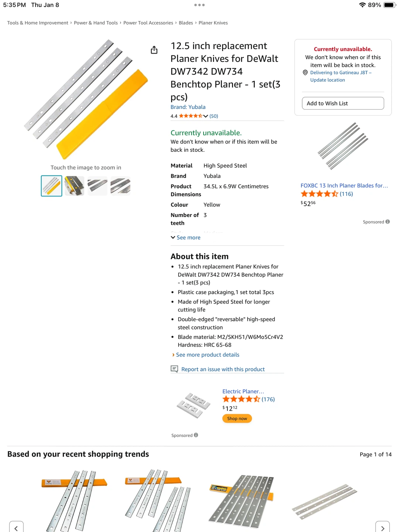Tap the location pin icon
Viewport: 399px width, 532px height.
tap(305, 73)
